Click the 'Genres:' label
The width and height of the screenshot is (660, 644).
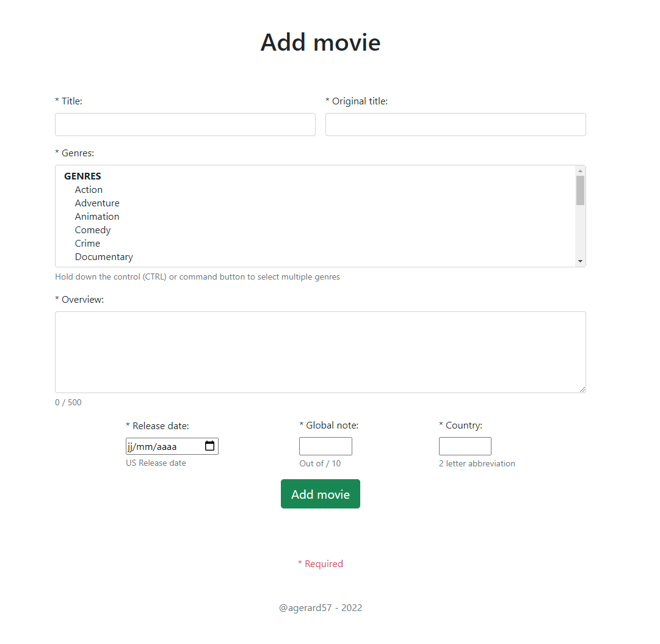point(74,153)
